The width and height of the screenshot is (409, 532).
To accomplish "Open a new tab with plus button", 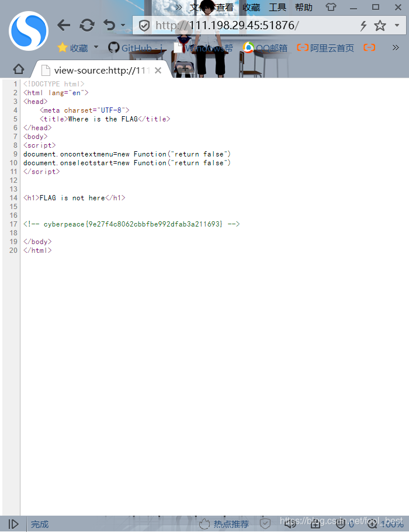I will [184, 69].
